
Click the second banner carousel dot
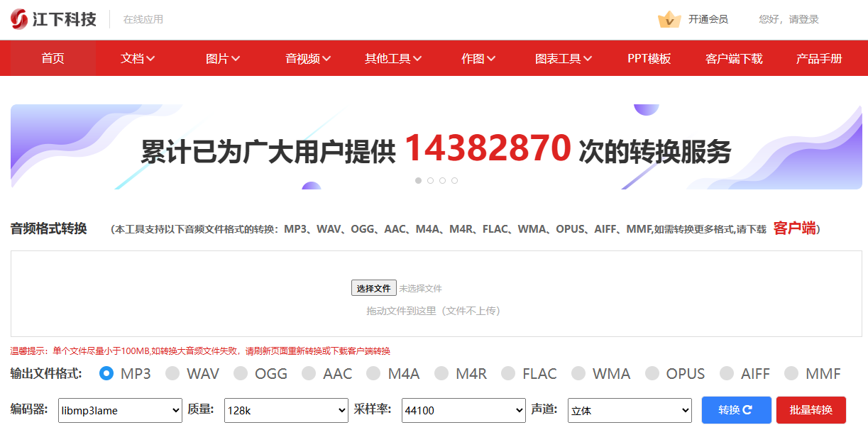tap(430, 180)
